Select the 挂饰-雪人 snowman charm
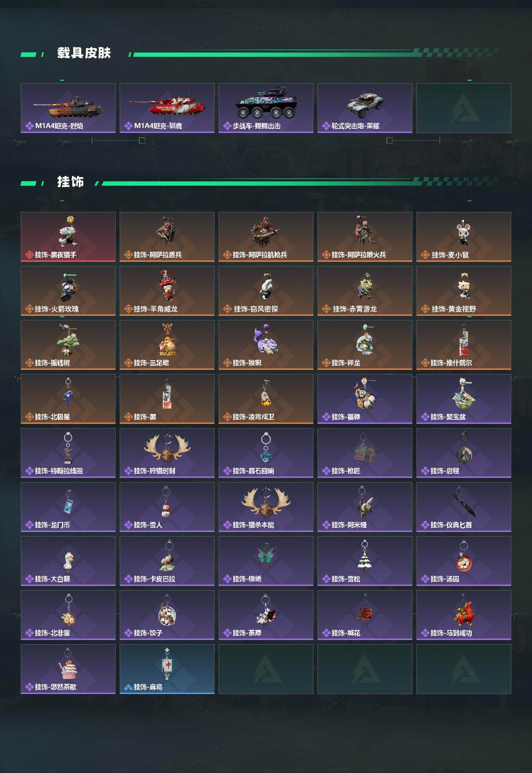Image resolution: width=532 pixels, height=773 pixels. (167, 507)
